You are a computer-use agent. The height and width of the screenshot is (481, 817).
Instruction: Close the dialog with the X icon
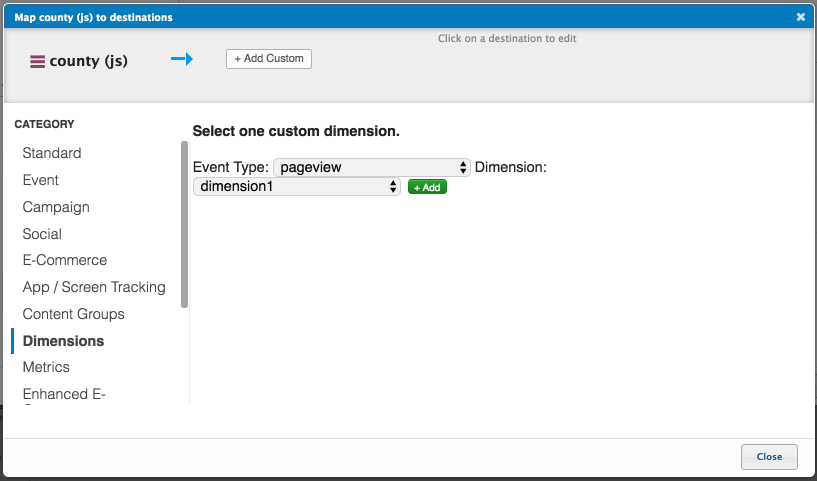coord(800,17)
